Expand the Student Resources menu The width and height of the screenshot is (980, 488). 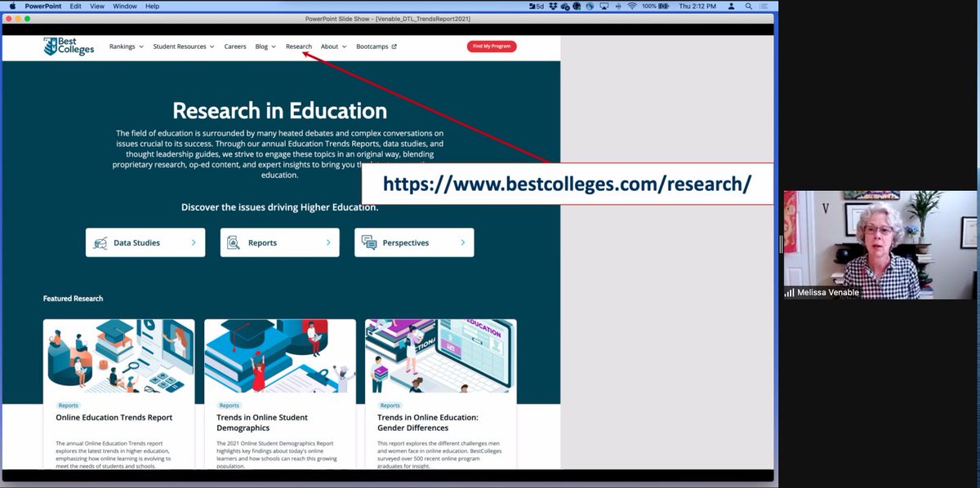[x=184, y=47]
